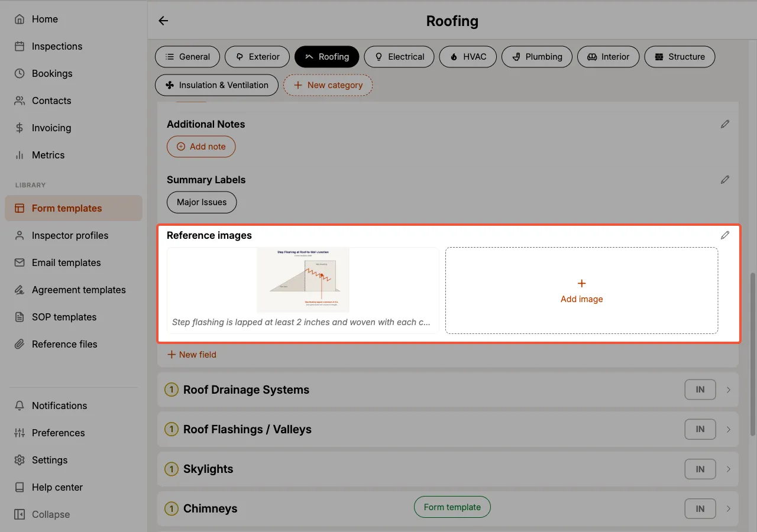The image size is (757, 532).
Task: Expand the Skylights section chevron
Action: pyautogui.click(x=729, y=469)
